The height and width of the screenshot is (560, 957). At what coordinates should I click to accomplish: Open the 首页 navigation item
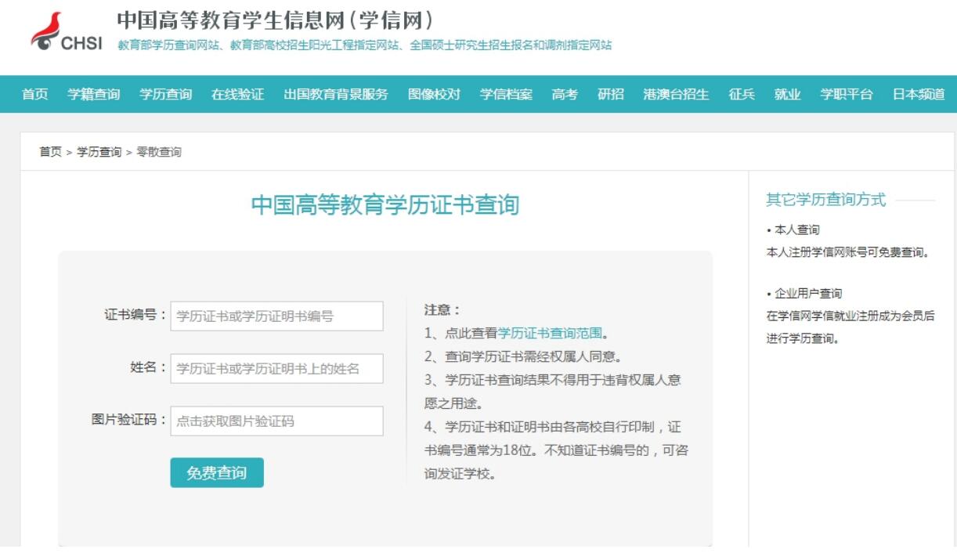[x=34, y=94]
